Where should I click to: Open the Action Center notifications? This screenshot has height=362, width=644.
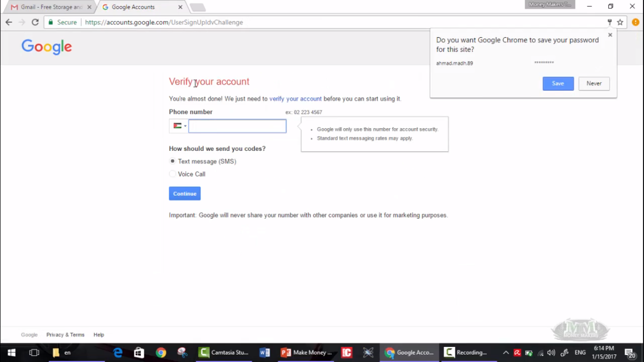click(x=630, y=353)
